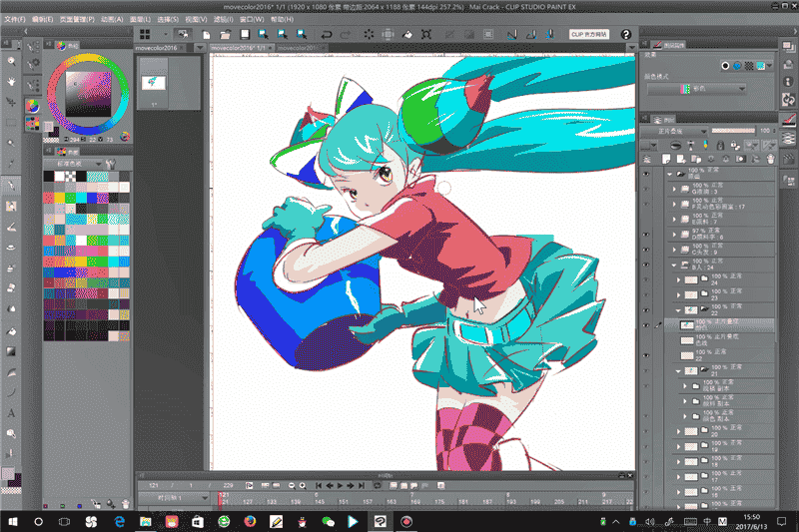The image size is (799, 532).
Task: Click the open file folder icon
Action: point(226,35)
